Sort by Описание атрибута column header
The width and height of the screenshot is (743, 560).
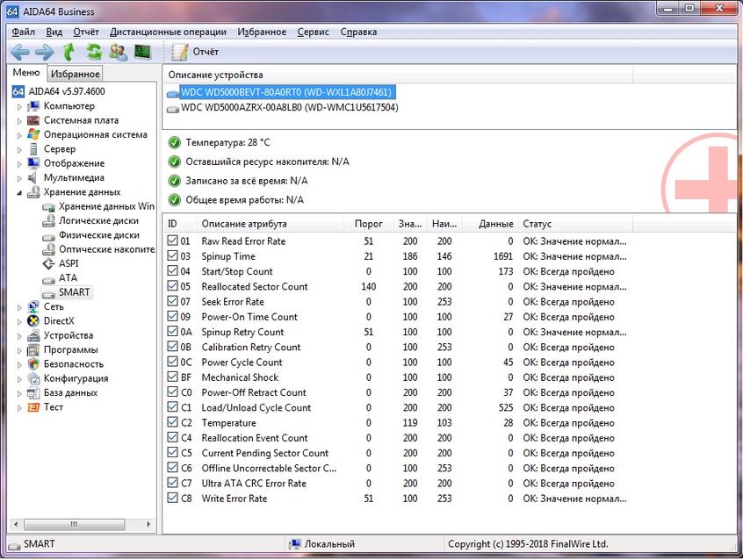click(269, 224)
